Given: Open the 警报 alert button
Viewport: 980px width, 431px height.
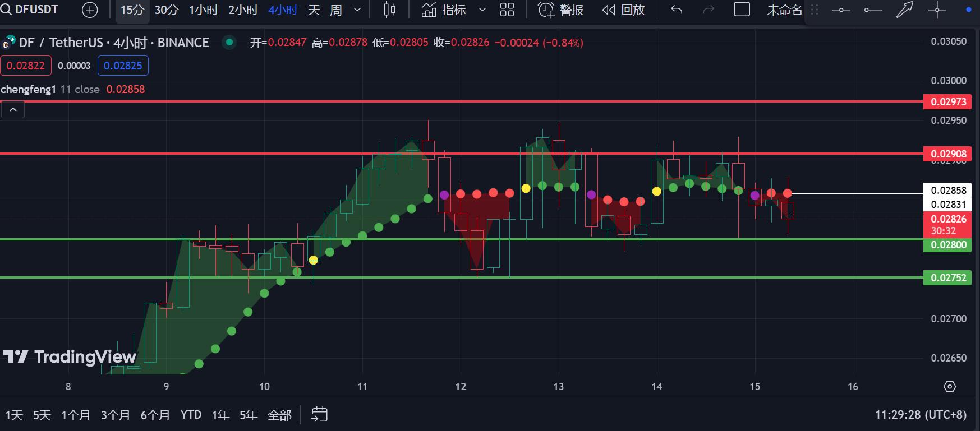Looking at the screenshot, I should (x=561, y=10).
